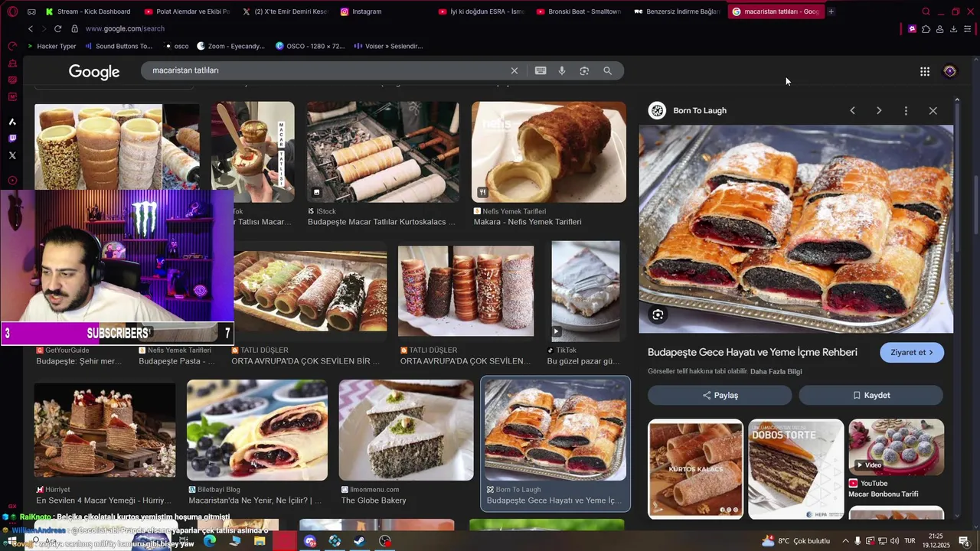Open the Biletbayi Blog crepe image
Screen dimensions: 980x551
[x=257, y=429]
